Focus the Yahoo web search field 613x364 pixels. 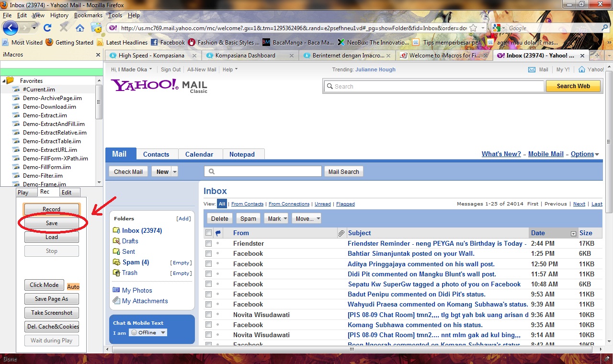point(434,86)
